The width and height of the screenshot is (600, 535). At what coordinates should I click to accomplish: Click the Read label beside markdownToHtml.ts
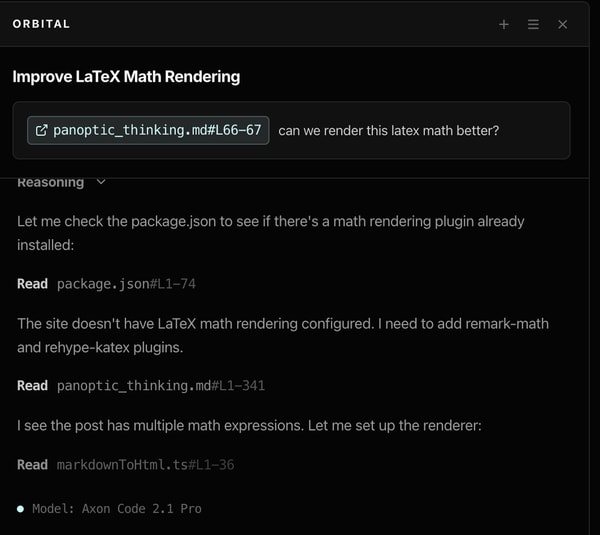[32, 465]
